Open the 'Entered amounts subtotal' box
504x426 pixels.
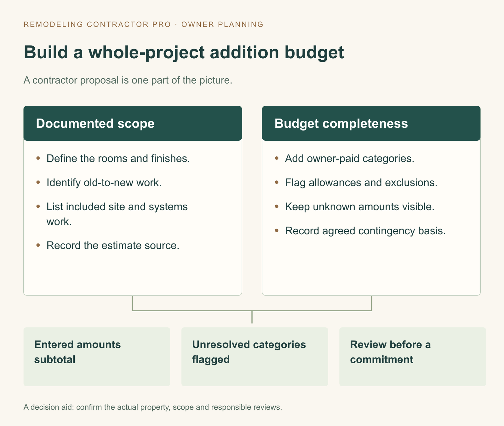tap(97, 357)
